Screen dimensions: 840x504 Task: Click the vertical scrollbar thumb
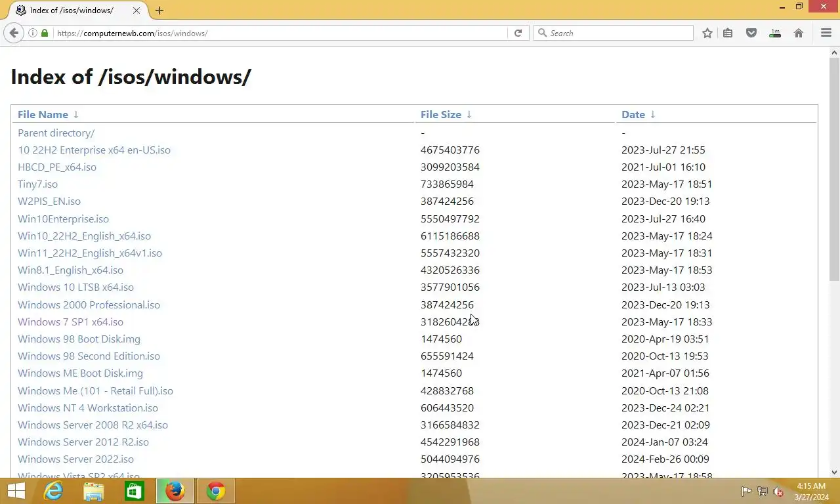[835, 169]
